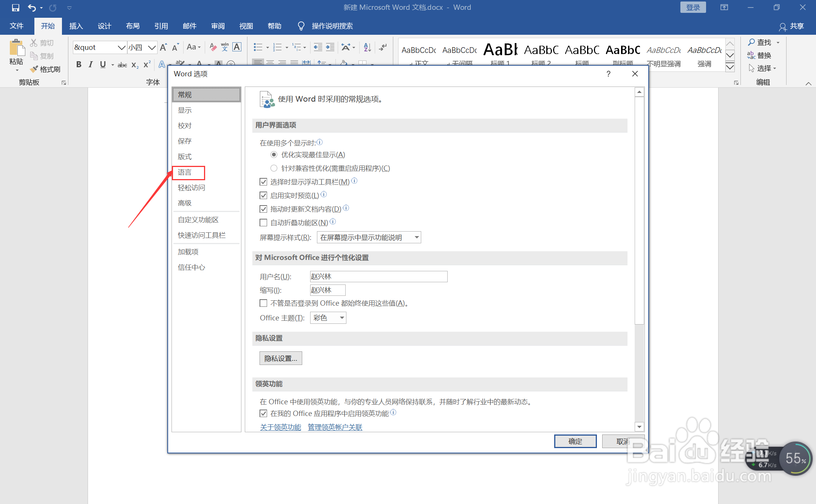
Task: Open the Change Case Aa dropdown
Action: (x=193, y=47)
